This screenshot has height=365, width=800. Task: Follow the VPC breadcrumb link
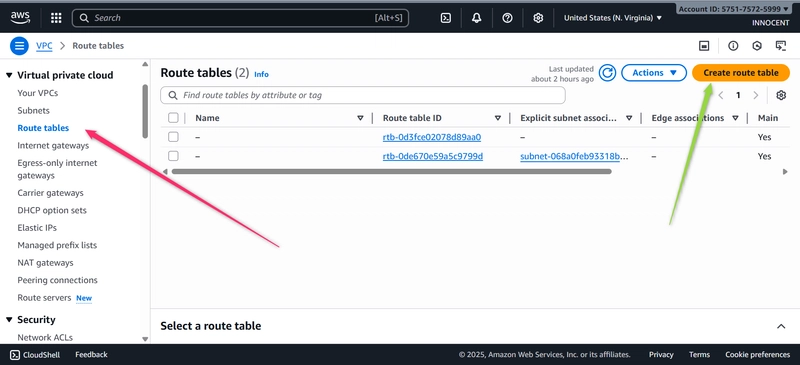click(x=44, y=46)
